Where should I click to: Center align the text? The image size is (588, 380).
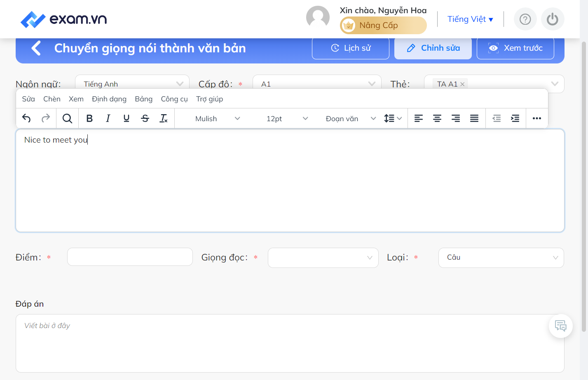click(x=437, y=118)
